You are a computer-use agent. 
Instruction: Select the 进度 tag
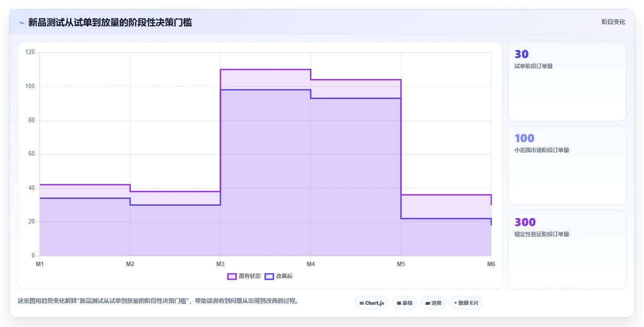coord(433,303)
